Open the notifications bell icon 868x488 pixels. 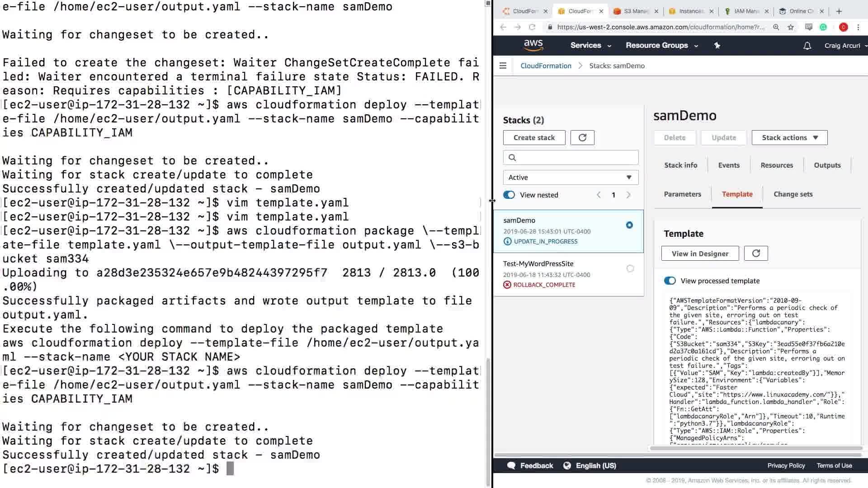807,46
